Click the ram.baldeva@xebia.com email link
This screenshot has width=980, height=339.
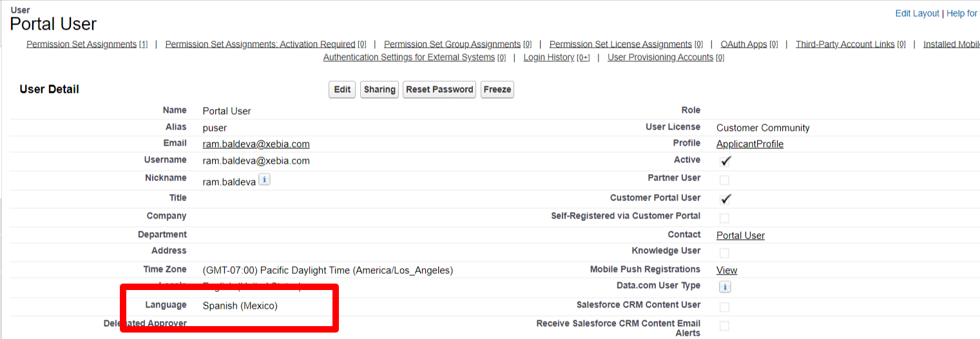pyautogui.click(x=256, y=144)
